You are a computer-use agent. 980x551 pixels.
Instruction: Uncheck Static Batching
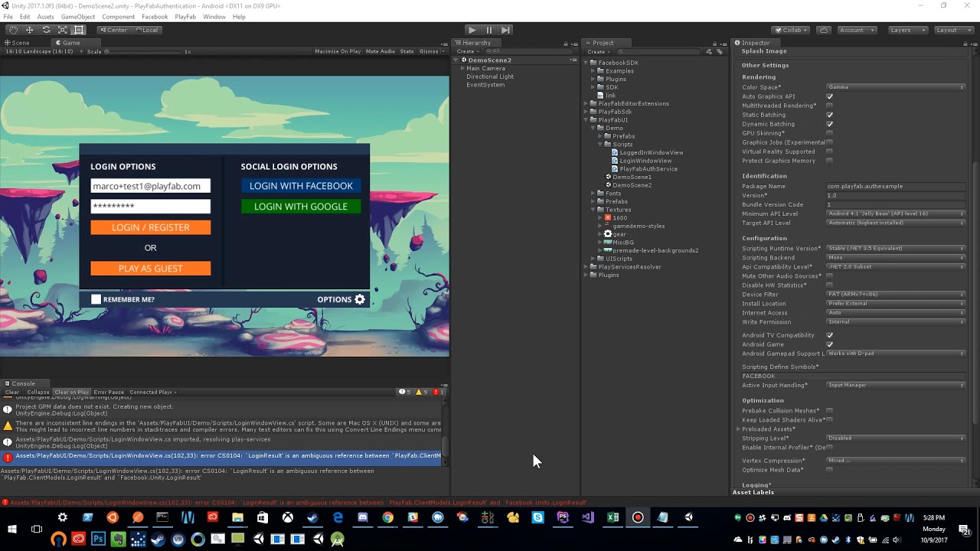click(829, 115)
